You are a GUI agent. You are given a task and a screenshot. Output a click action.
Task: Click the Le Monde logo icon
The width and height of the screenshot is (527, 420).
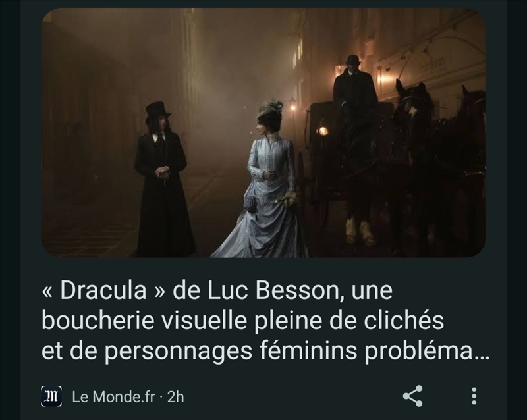click(x=51, y=396)
